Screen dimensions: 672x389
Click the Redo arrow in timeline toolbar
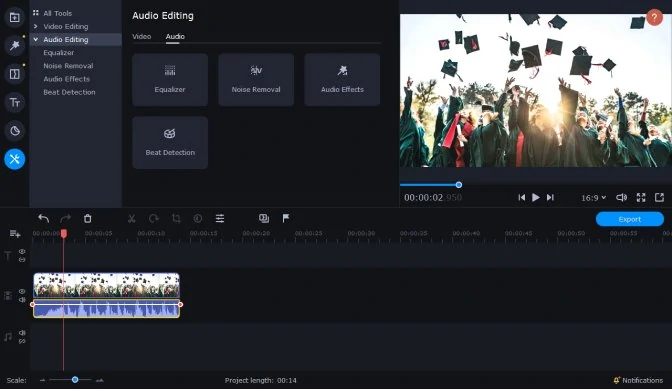point(66,218)
